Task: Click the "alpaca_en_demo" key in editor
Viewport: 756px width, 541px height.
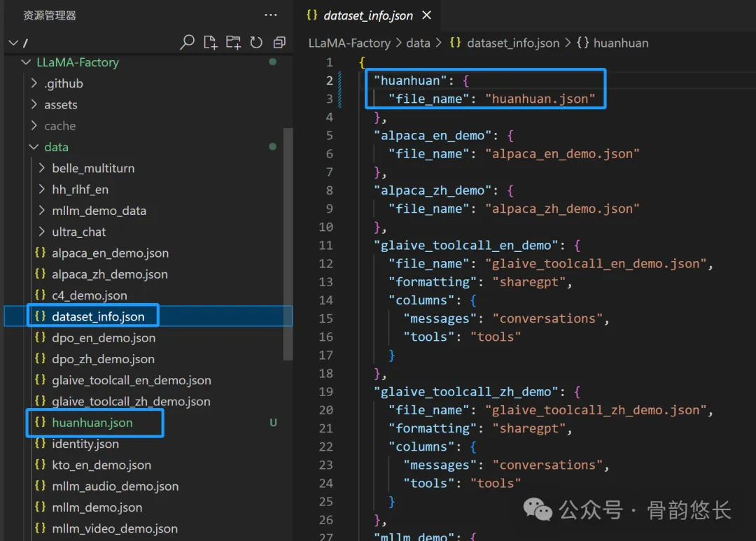Action: (x=433, y=136)
